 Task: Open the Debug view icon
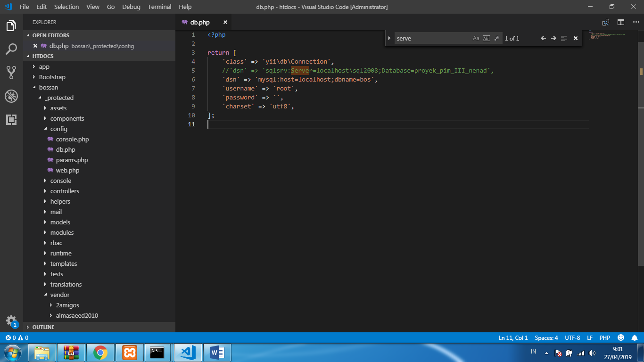pyautogui.click(x=11, y=95)
